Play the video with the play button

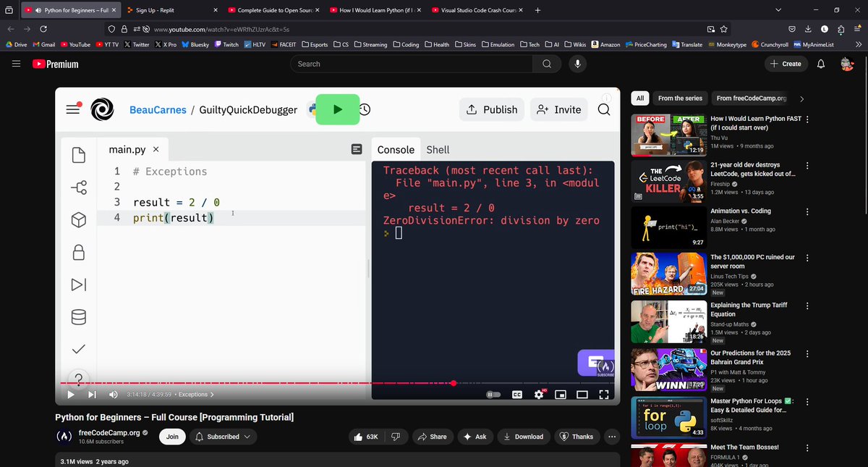coord(70,395)
